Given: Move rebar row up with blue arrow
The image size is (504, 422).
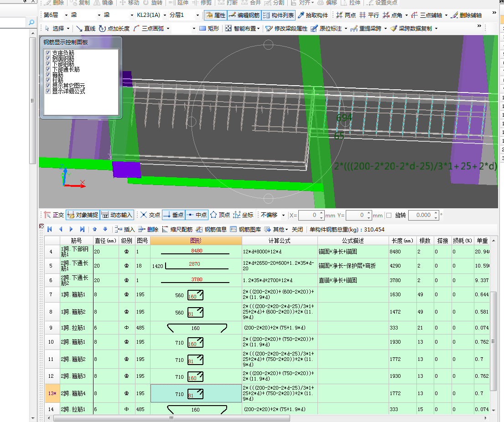Looking at the screenshot, I should (x=94, y=229).
